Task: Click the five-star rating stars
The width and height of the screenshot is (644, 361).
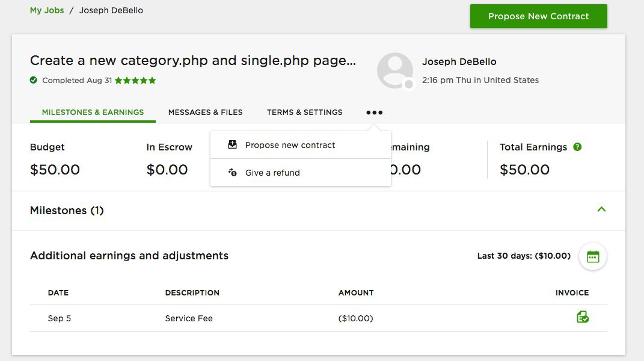Action: tap(135, 80)
